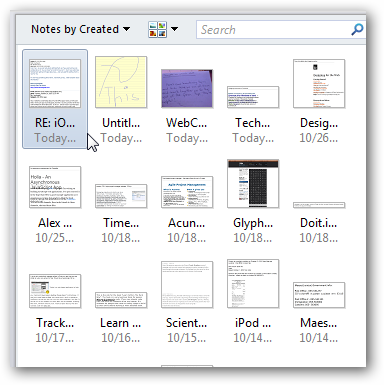Click the magnifying glass search icon
The image size is (384, 385).
[357, 29]
